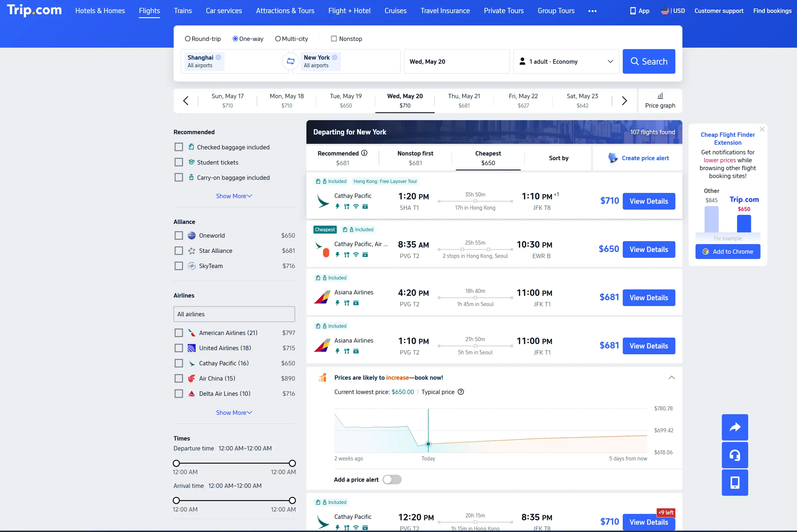Click the bell icon beside Create price alert
The height and width of the screenshot is (532, 797).
pyautogui.click(x=613, y=158)
